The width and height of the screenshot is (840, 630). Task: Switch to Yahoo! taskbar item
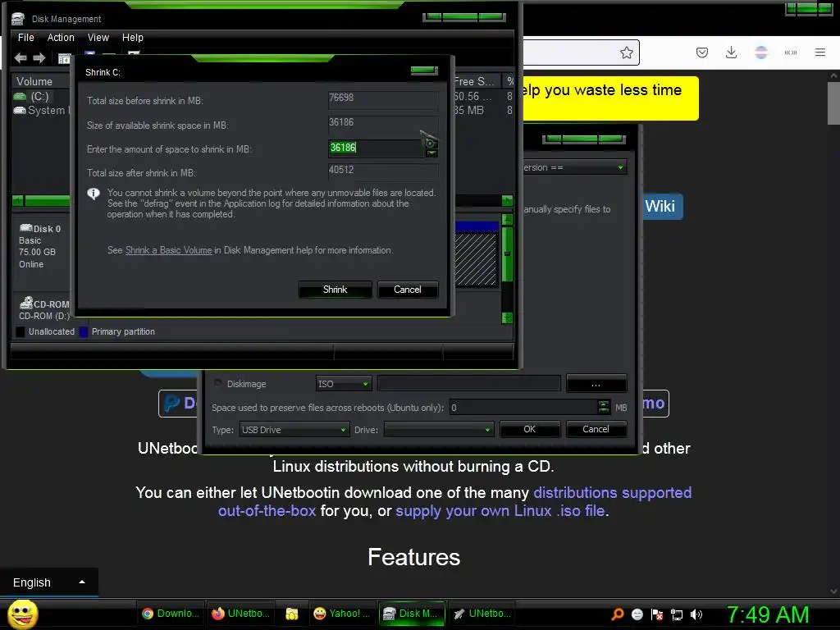[342, 614]
